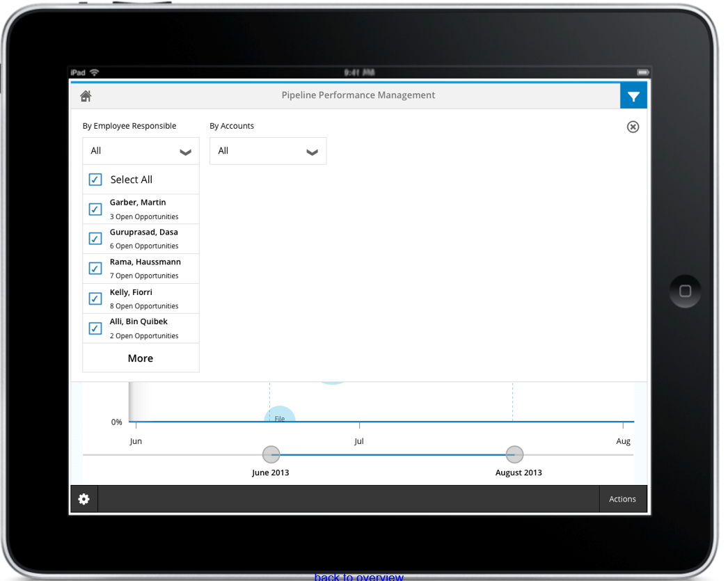Click the 'Garber, Martin' name
The width and height of the screenshot is (728, 581).
[138, 202]
